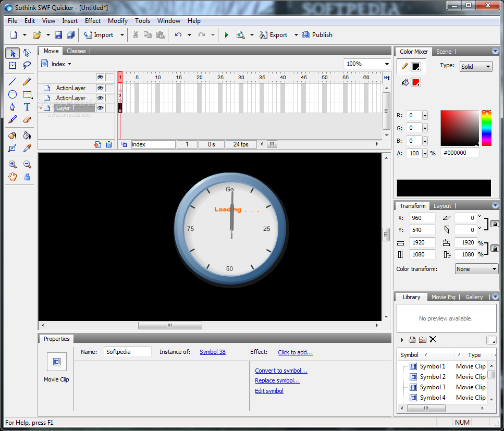Click the red fill color swatch
The image size is (504, 431).
pos(415,82)
